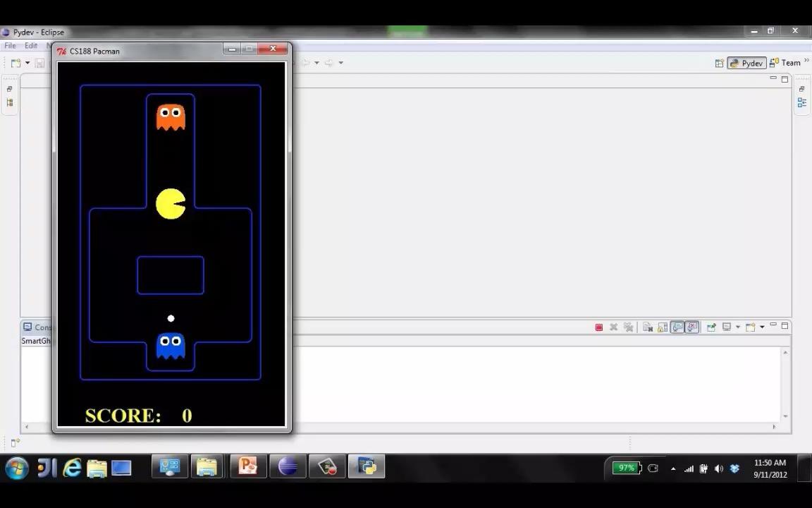
Task: Open the screen recorder taskbar button
Action: point(327,467)
